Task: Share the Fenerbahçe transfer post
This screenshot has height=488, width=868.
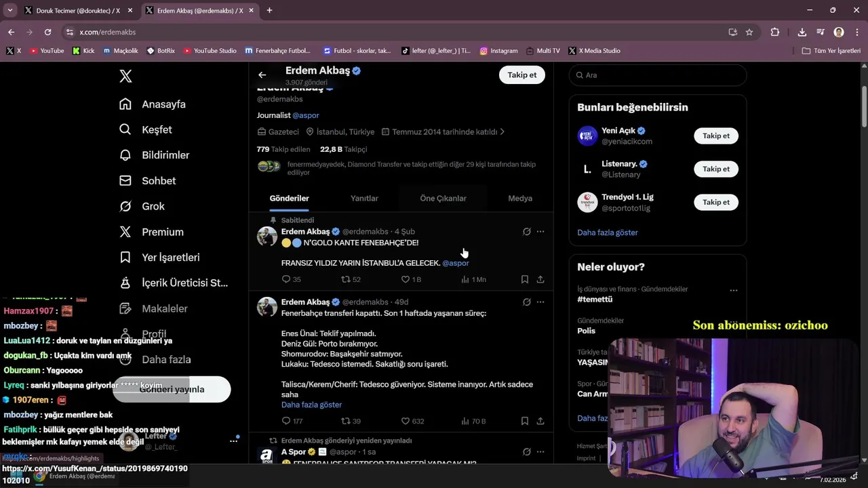Action: (540, 421)
